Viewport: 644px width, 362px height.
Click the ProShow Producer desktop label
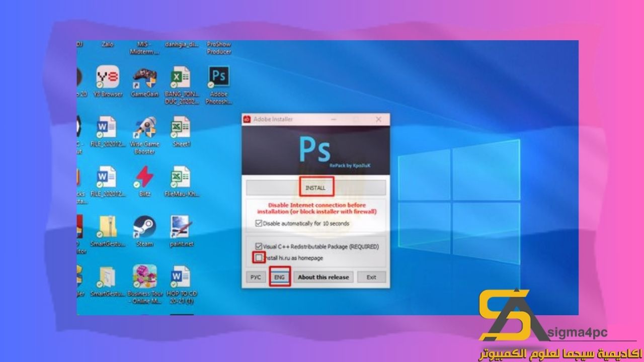[219, 48]
